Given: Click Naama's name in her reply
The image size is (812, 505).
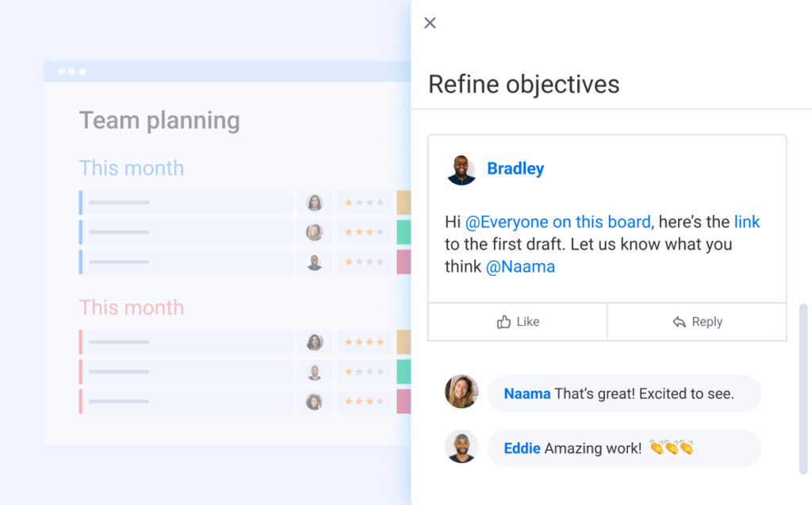Looking at the screenshot, I should (x=527, y=393).
